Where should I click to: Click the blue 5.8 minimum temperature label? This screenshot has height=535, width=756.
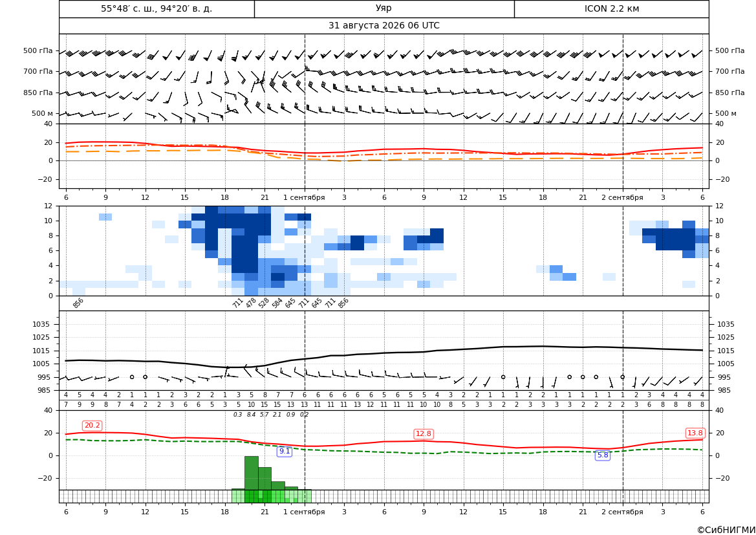point(603,455)
